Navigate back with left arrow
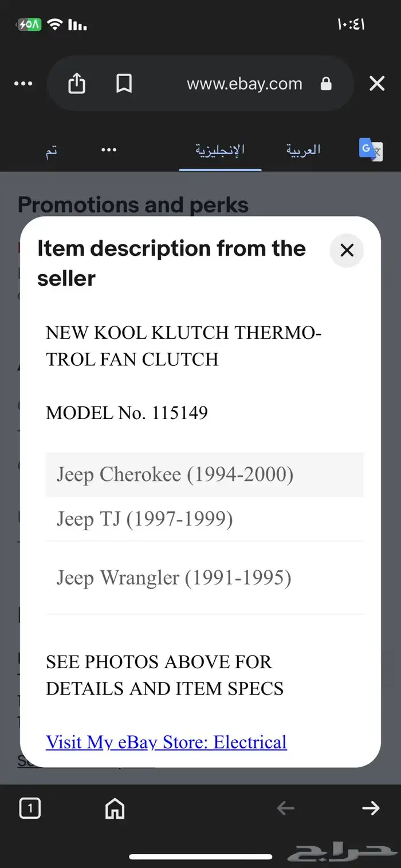401x868 pixels. 285,808
